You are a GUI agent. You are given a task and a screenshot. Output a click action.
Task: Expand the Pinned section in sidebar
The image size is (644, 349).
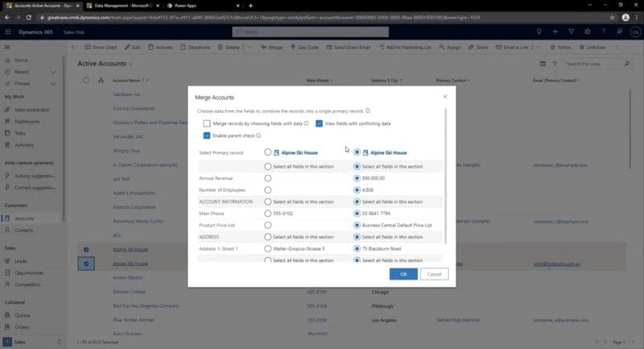(x=53, y=84)
